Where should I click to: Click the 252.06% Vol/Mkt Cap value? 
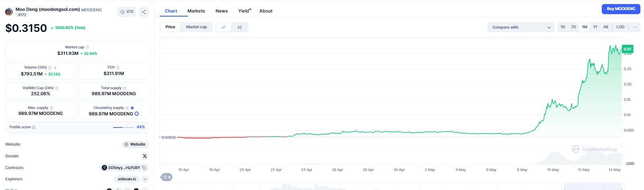point(41,94)
